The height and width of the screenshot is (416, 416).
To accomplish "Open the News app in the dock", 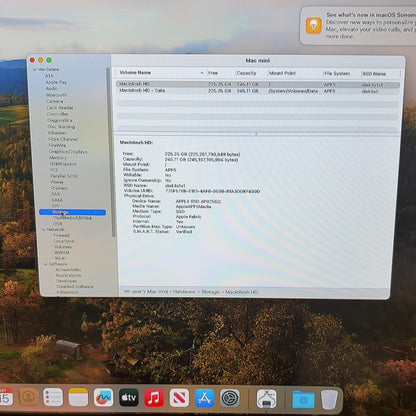I will 179,398.
